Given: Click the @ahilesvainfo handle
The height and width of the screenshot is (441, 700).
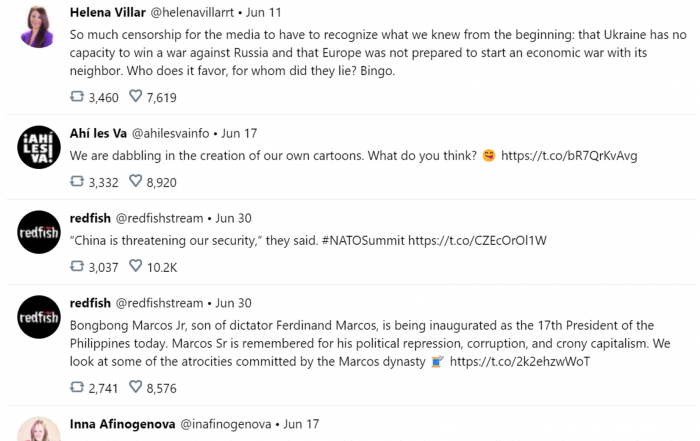Looking at the screenshot, I should coord(170,133).
